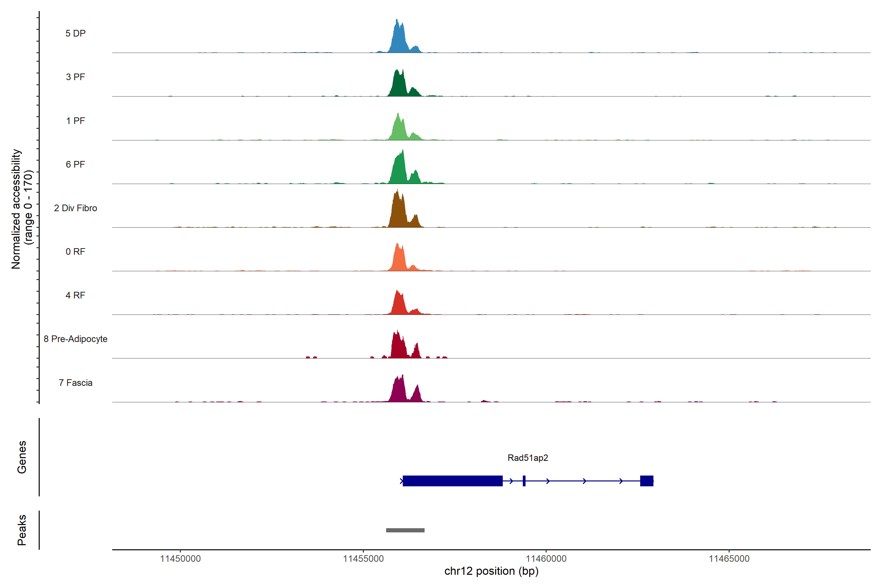Click the chr12 position (bp) axis title
The height and width of the screenshot is (588, 882).
(491, 571)
